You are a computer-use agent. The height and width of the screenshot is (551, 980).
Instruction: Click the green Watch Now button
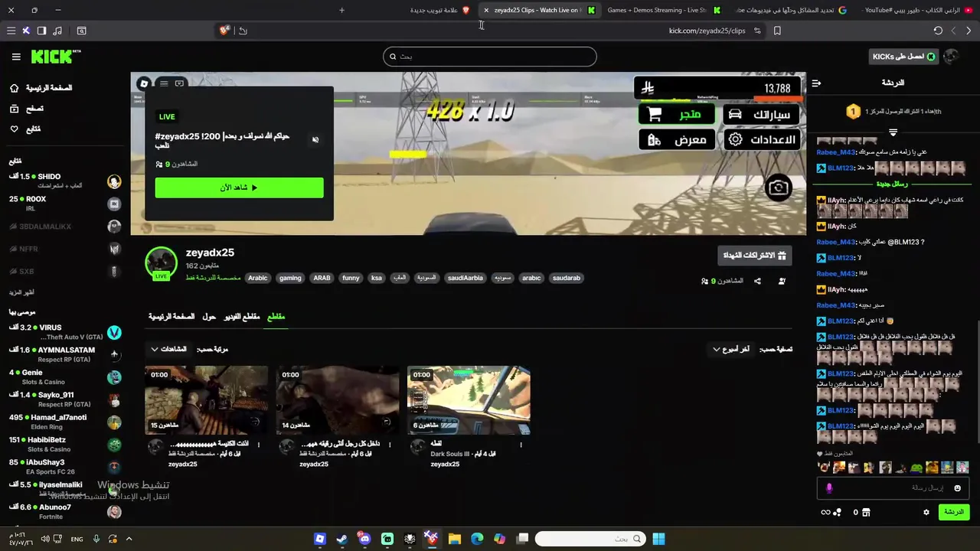point(239,187)
